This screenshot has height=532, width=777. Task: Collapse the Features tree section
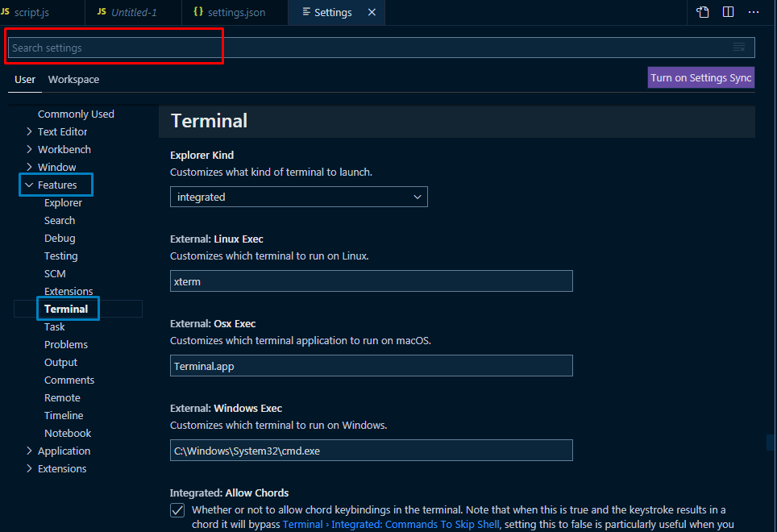[x=30, y=185]
